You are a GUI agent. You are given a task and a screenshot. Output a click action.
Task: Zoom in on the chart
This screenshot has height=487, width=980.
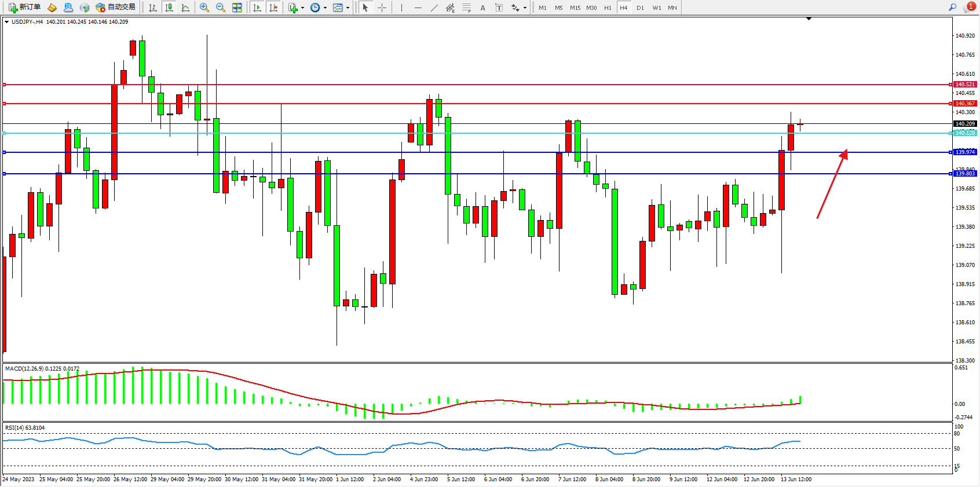204,8
